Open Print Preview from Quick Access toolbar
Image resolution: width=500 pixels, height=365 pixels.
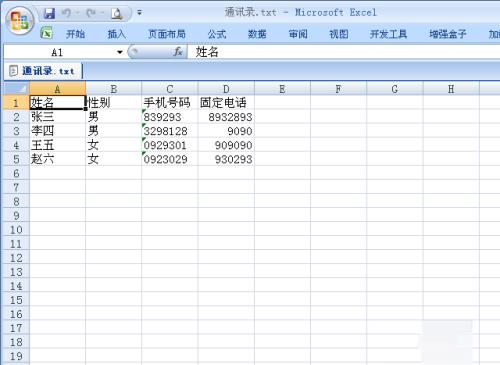coord(117,13)
